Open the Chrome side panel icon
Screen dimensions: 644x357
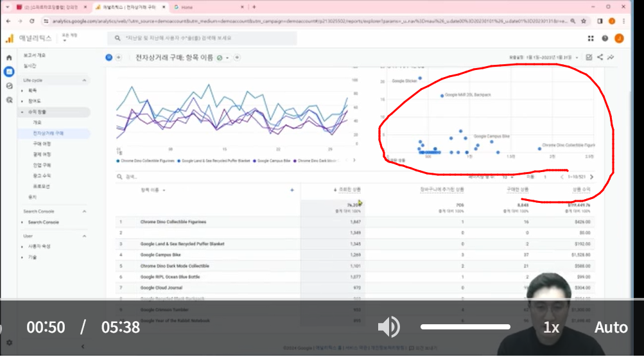[x=600, y=21]
